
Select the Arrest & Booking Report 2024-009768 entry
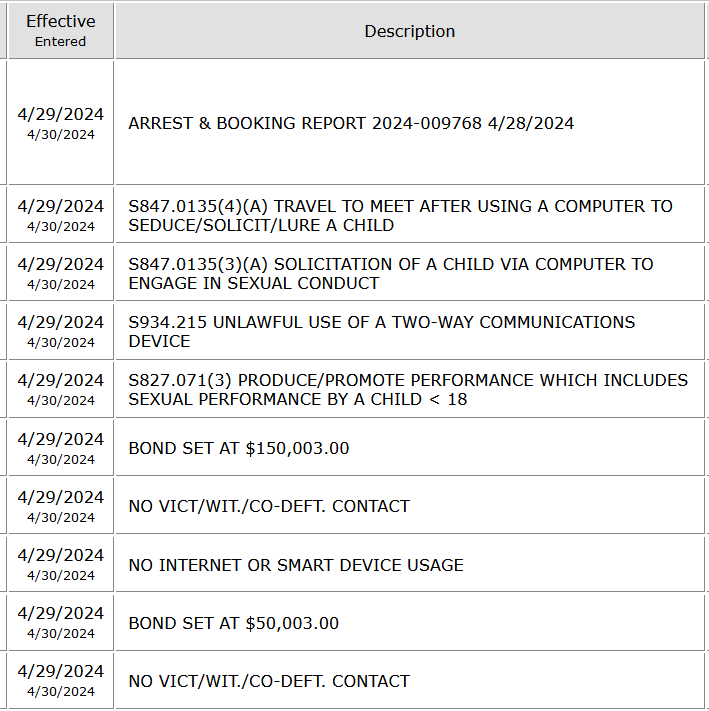[351, 124]
